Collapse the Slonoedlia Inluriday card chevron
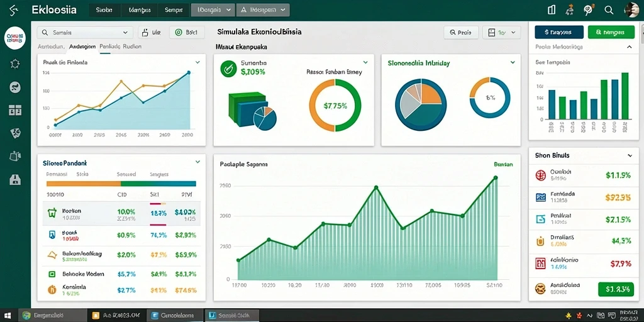 [x=513, y=63]
